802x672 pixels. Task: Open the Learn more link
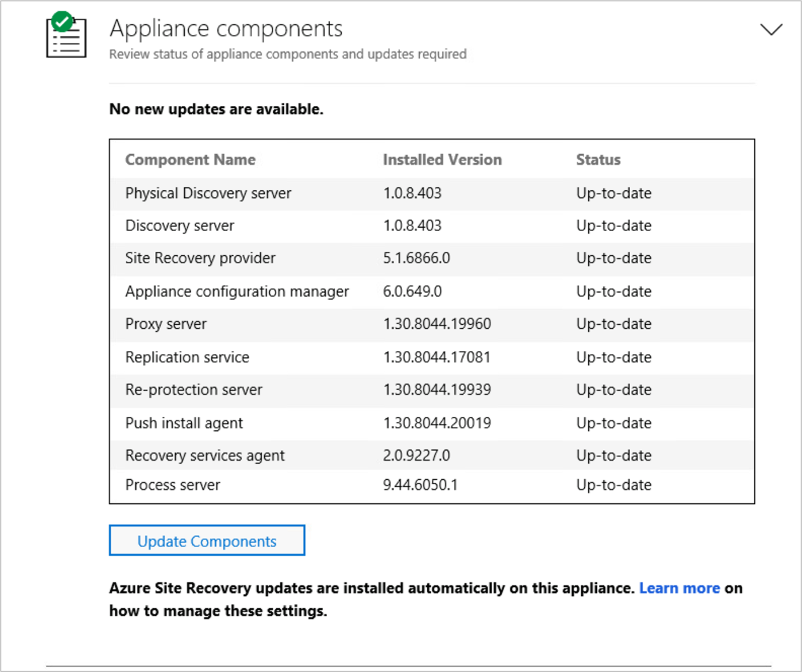(x=679, y=588)
